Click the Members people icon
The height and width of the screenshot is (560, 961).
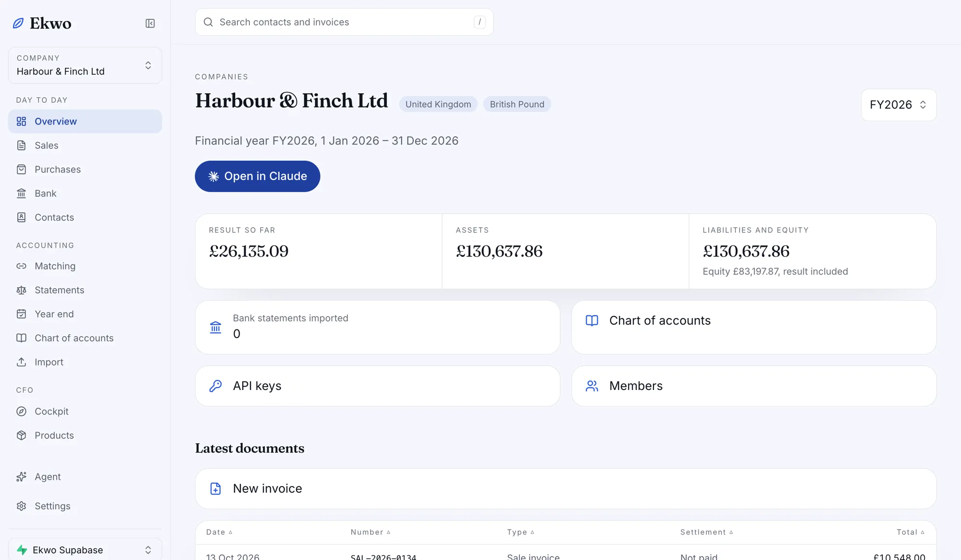(x=592, y=386)
